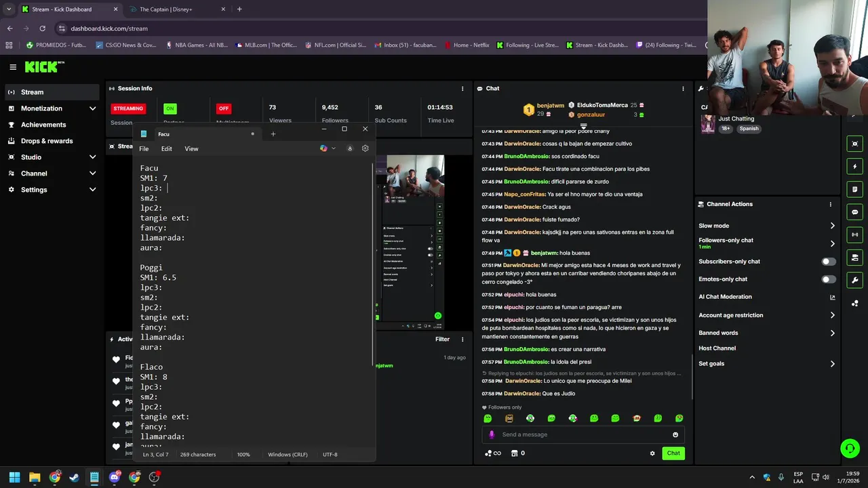Click the note page widget icon
Viewport: 868px width, 488px height.
tap(854, 189)
